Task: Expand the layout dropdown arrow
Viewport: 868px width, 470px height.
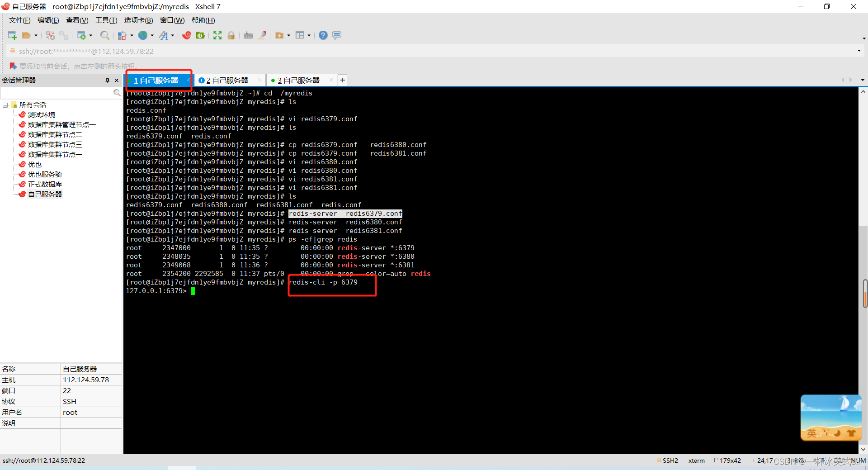Action: (x=309, y=35)
